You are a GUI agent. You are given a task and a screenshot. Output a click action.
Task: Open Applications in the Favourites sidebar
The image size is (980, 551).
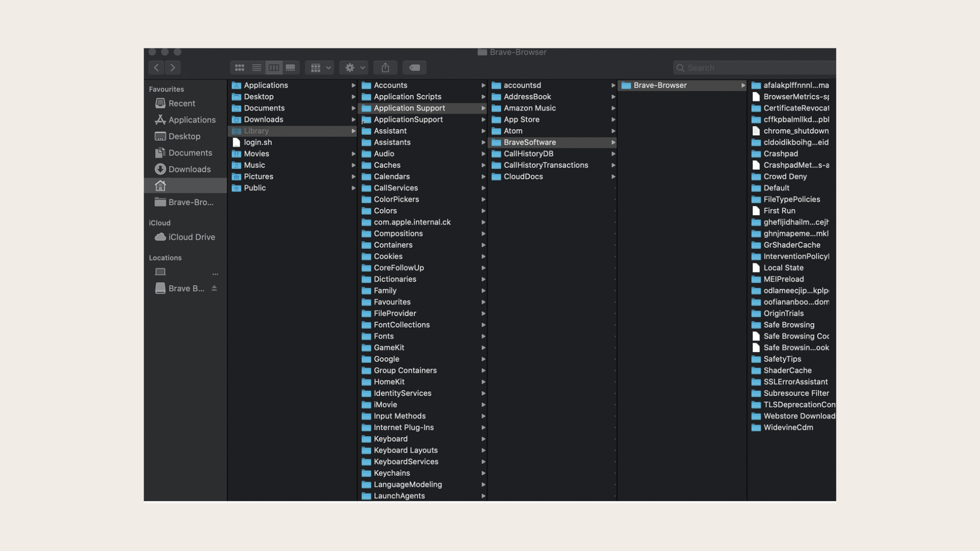point(185,120)
